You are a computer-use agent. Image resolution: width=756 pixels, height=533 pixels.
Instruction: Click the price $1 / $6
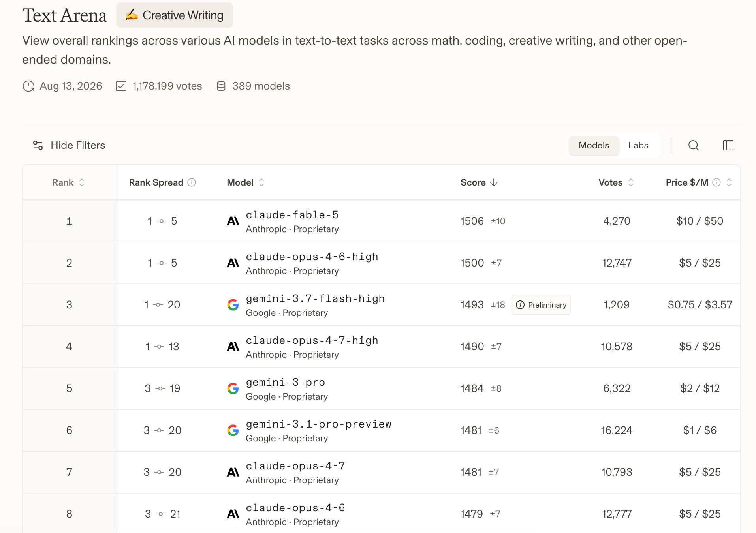pos(700,430)
